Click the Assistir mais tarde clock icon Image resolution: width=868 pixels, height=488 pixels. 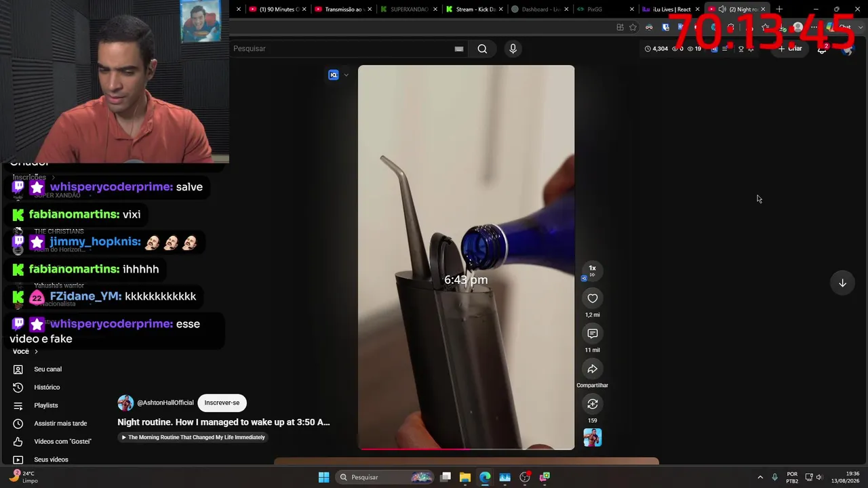tap(18, 424)
